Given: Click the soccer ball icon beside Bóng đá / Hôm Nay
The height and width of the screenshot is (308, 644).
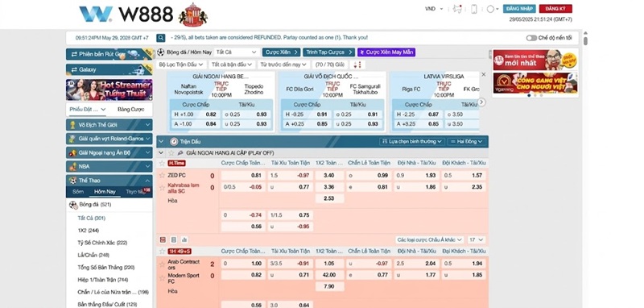Looking at the screenshot, I should [x=161, y=52].
